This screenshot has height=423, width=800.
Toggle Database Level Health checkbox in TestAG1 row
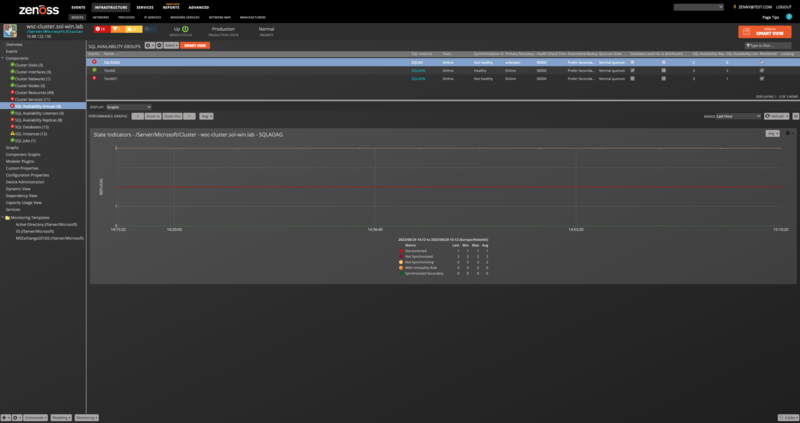(x=633, y=79)
